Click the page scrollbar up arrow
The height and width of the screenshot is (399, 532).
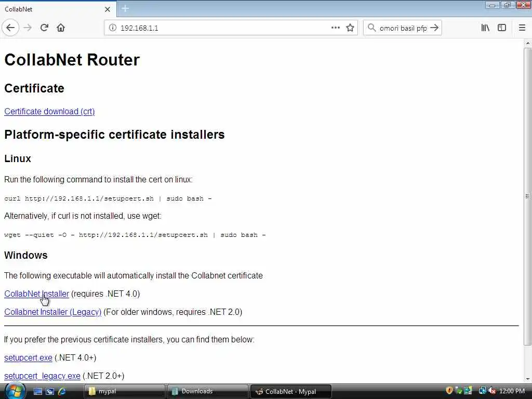point(528,43)
